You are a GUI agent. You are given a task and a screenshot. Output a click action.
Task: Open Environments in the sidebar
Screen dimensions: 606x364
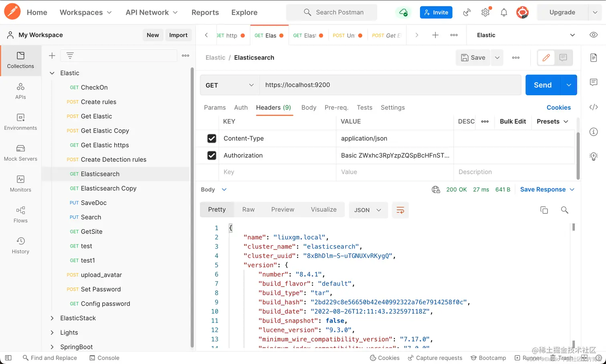pos(20,122)
